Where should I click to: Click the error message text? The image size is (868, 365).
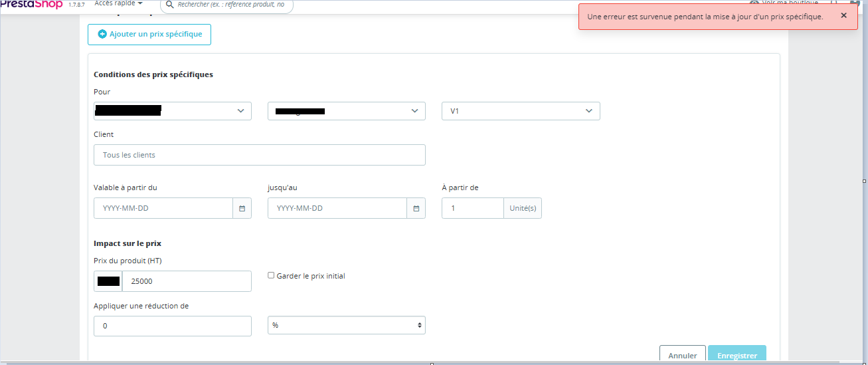[x=705, y=17]
